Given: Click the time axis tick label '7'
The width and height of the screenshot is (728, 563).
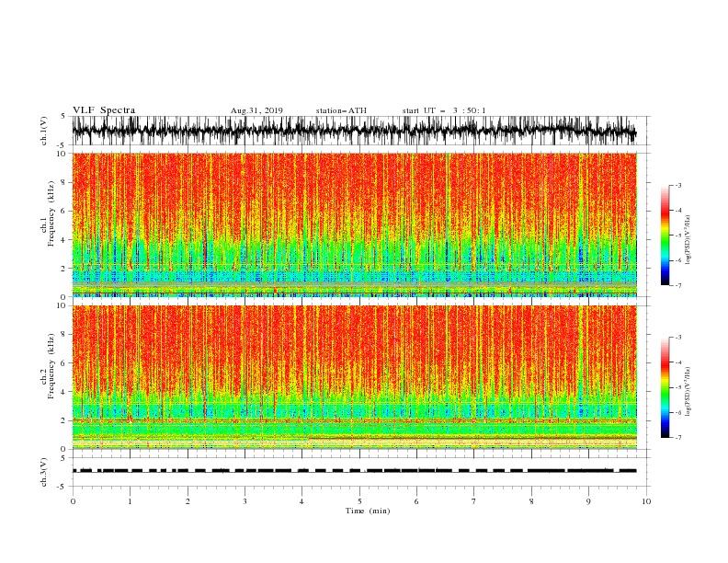Looking at the screenshot, I should coord(474,501).
